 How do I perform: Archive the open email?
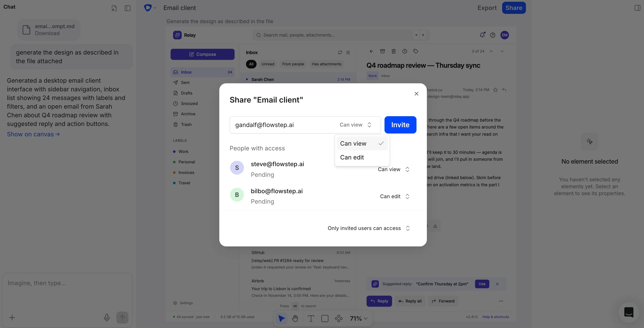pos(383,51)
